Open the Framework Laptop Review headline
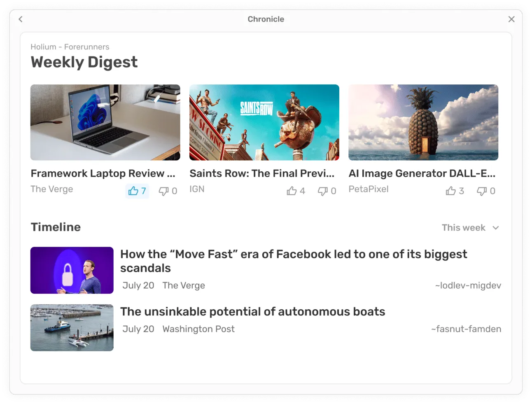The image size is (532, 404). (103, 173)
